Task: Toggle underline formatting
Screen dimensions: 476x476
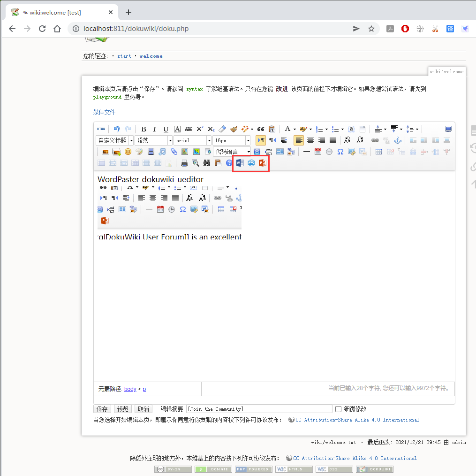Action: pyautogui.click(x=166, y=129)
